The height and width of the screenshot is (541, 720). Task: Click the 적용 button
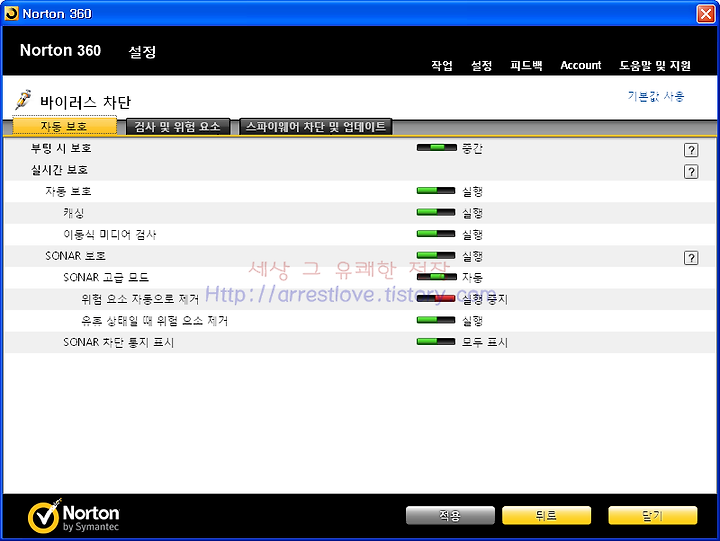450,515
